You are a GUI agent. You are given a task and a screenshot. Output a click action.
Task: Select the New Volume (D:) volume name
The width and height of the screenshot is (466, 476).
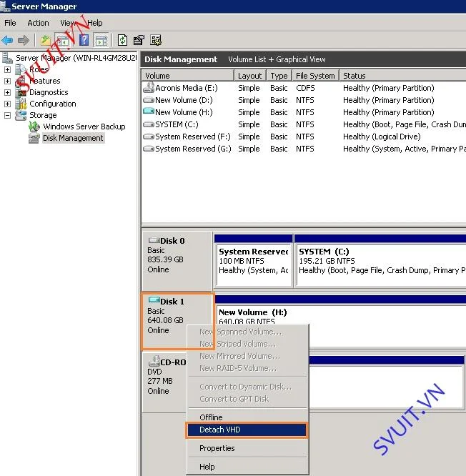tap(184, 100)
